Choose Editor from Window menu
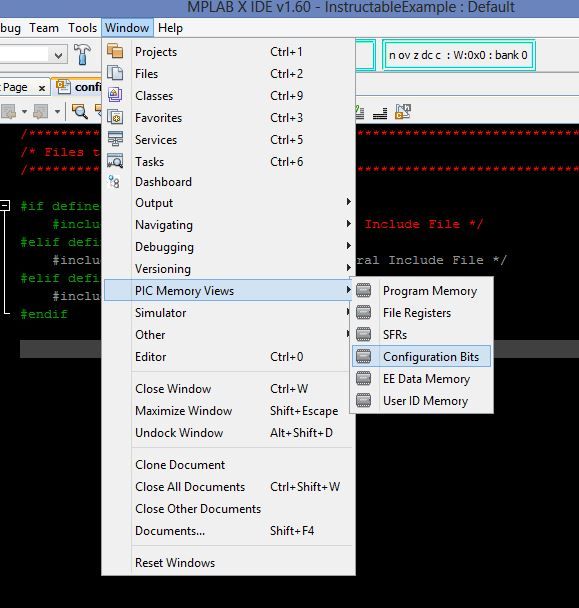Image resolution: width=579 pixels, height=608 pixels. coord(229,356)
